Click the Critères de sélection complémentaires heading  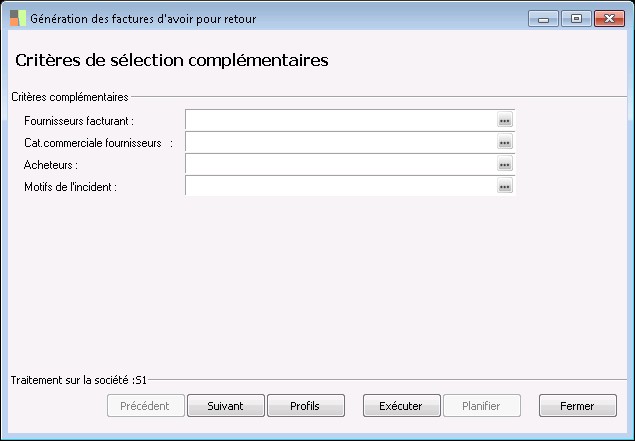[x=172, y=61]
